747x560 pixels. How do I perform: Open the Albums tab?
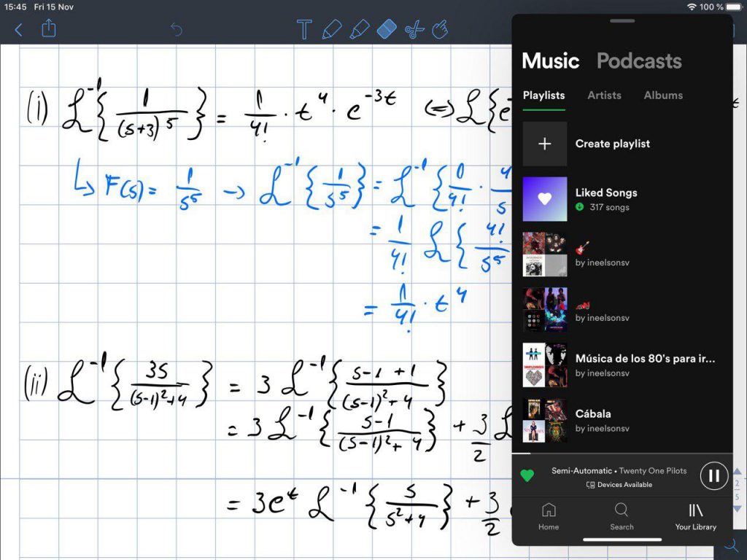(663, 96)
